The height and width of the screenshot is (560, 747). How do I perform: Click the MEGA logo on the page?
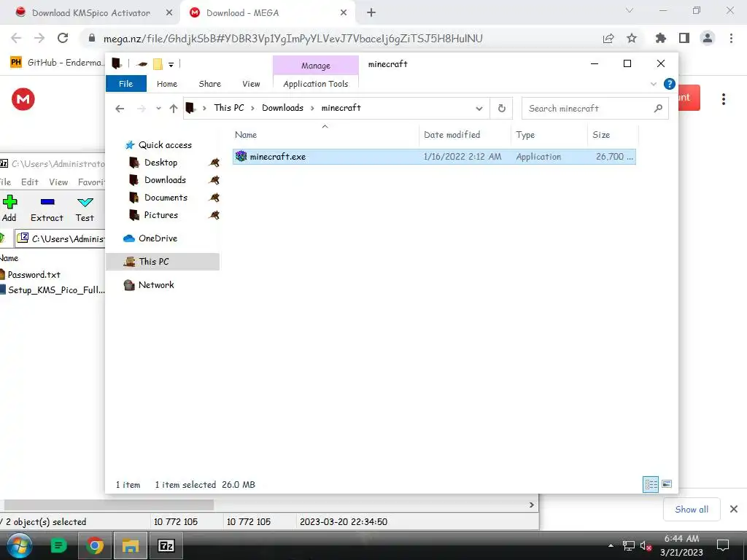[x=23, y=99]
